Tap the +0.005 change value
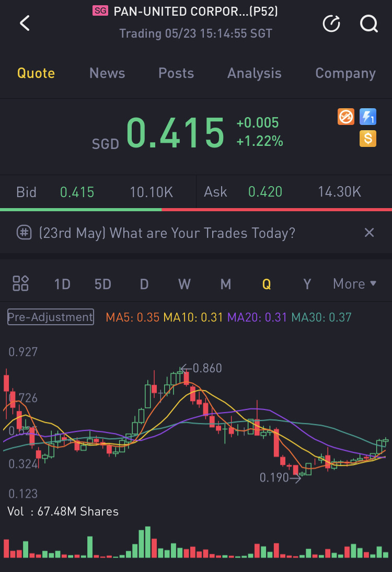Image resolution: width=392 pixels, height=572 pixels. pos(258,122)
